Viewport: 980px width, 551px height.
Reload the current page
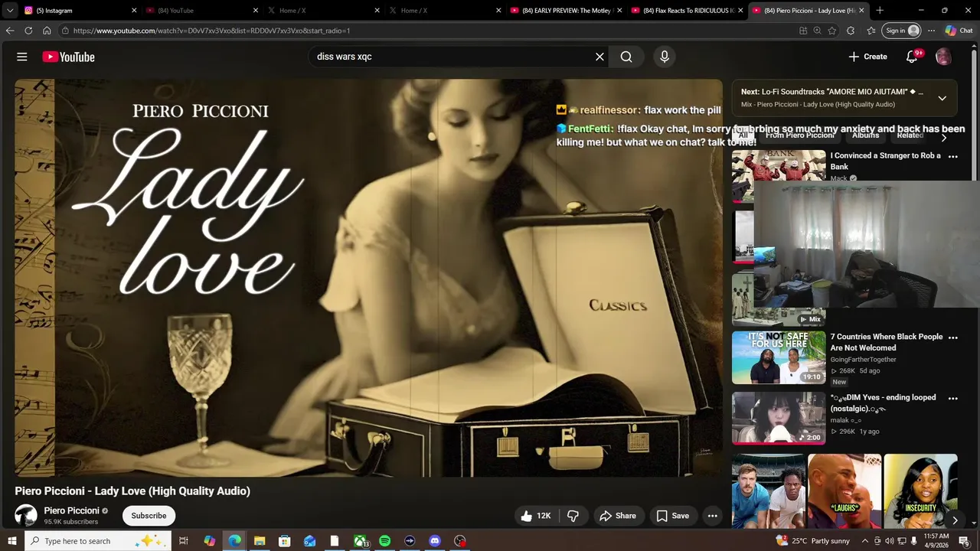pyautogui.click(x=28, y=31)
